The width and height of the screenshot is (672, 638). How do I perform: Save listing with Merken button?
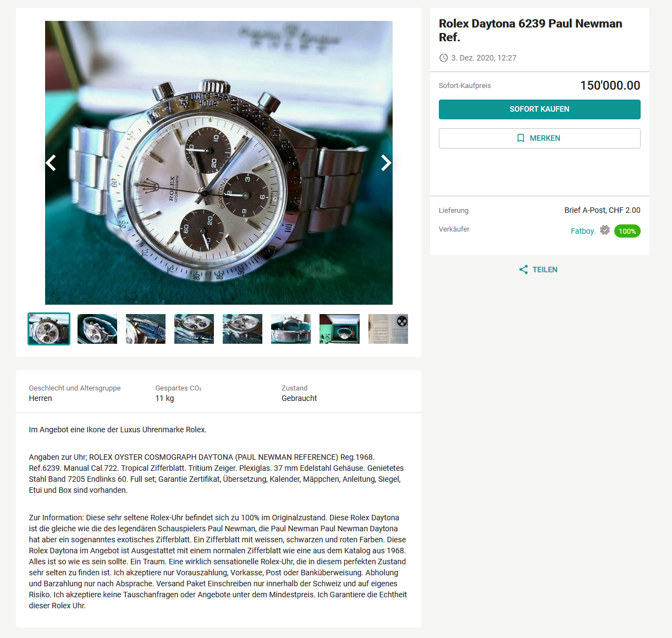tap(539, 138)
